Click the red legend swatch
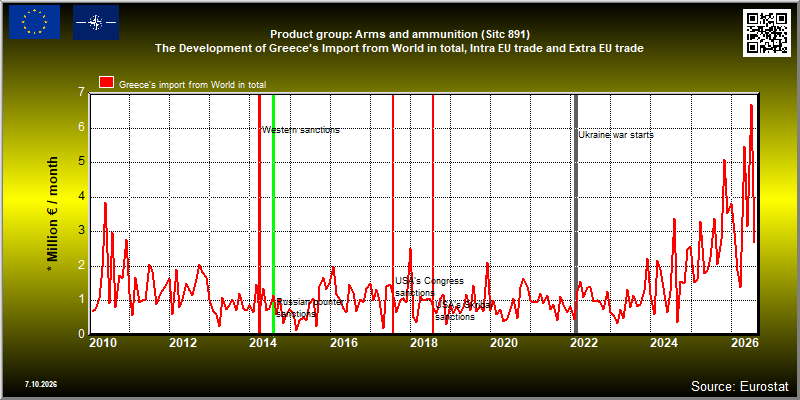 point(107,83)
